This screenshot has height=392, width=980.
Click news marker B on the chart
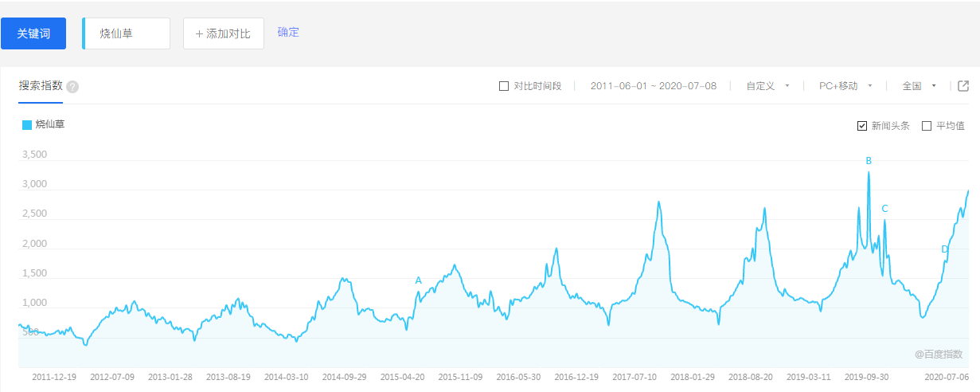tap(869, 161)
